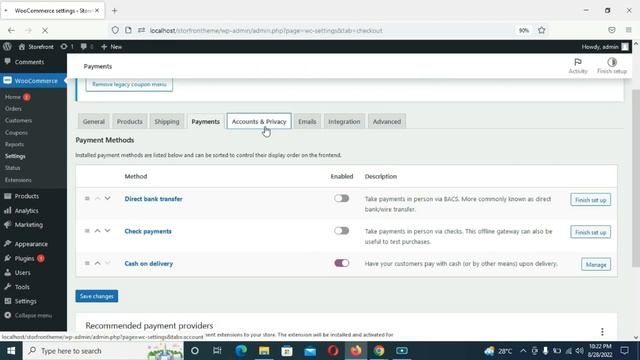Open the Orders submenu item
640x360 pixels.
pos(13,109)
